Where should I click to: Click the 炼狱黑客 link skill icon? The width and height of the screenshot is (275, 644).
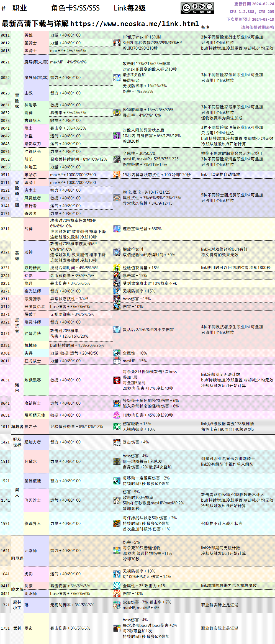click(117, 380)
